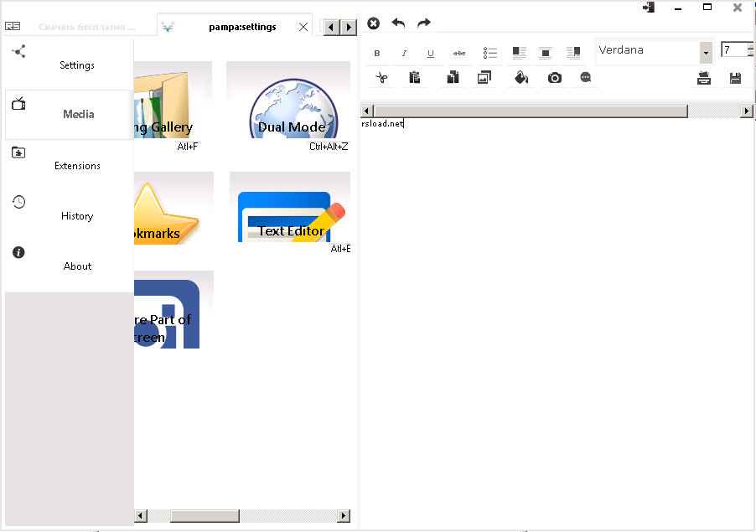Open the Bookmarks star tile
Screen dimensions: 756x532
click(x=173, y=208)
